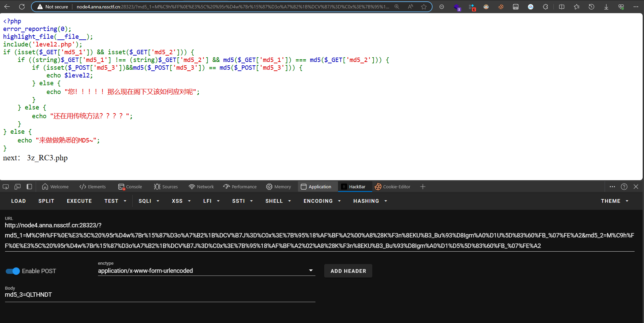Click the cookie extension icon in toolbar
Screen dimensions: 644x323
tap(501, 7)
